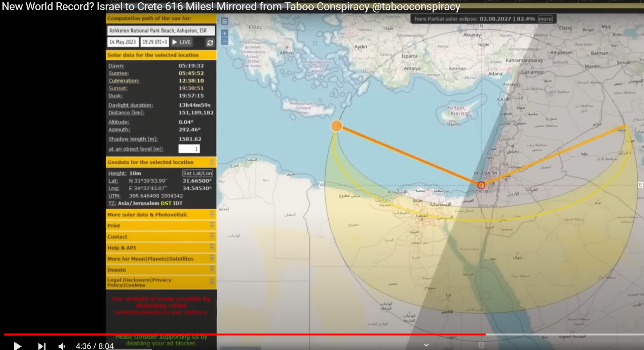Open the date field 14.May.2023

(123, 42)
